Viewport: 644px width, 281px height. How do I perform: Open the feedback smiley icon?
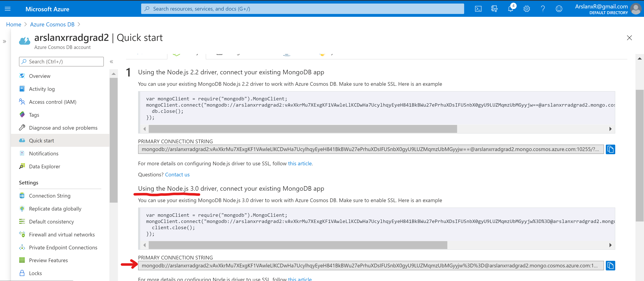click(x=559, y=9)
